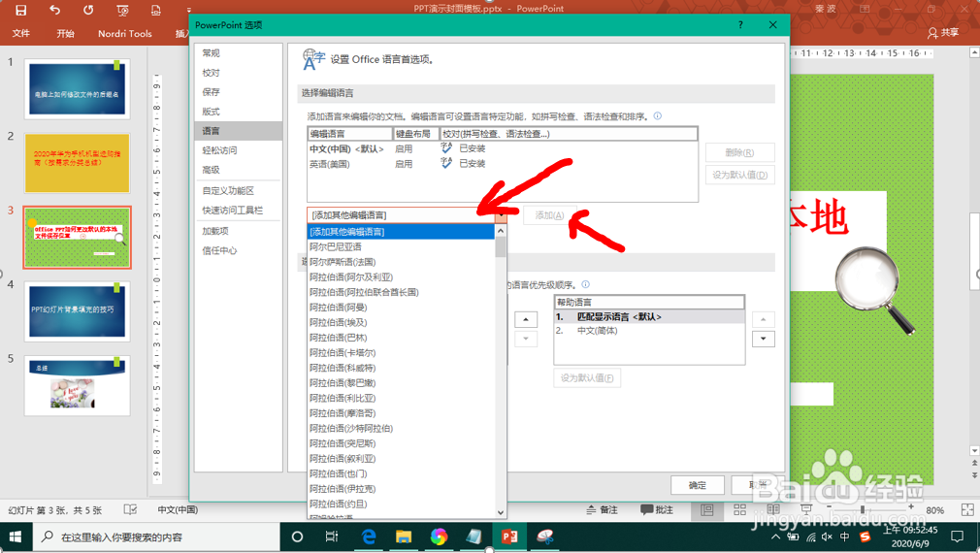This screenshot has width=980, height=553.
Task: Open notification center icon
Action: tap(957, 537)
